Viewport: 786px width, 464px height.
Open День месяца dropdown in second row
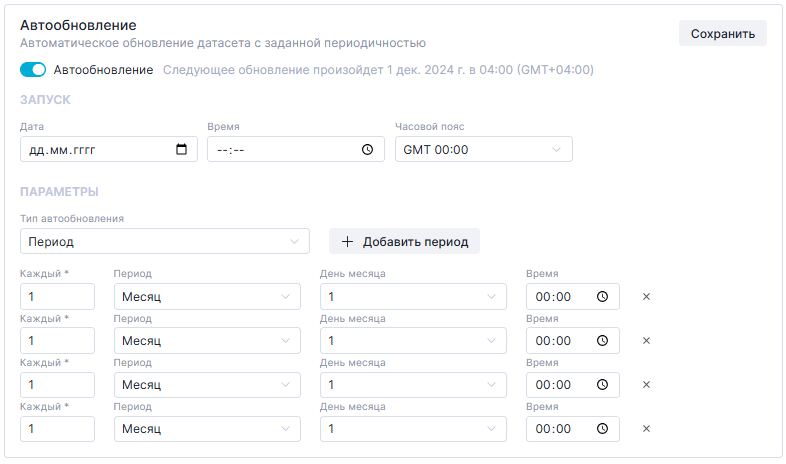pyautogui.click(x=412, y=341)
